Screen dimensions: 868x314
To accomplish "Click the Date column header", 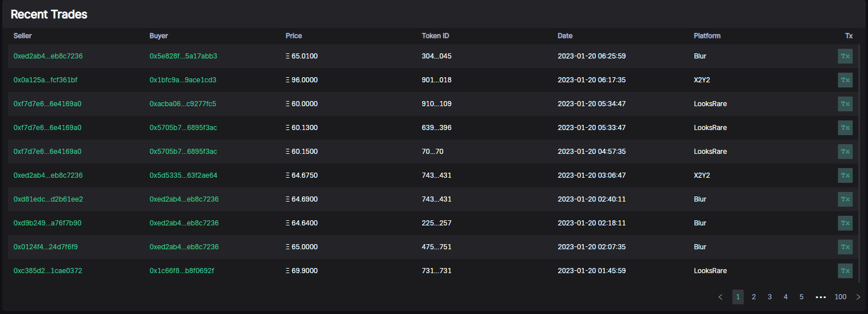I will [565, 36].
